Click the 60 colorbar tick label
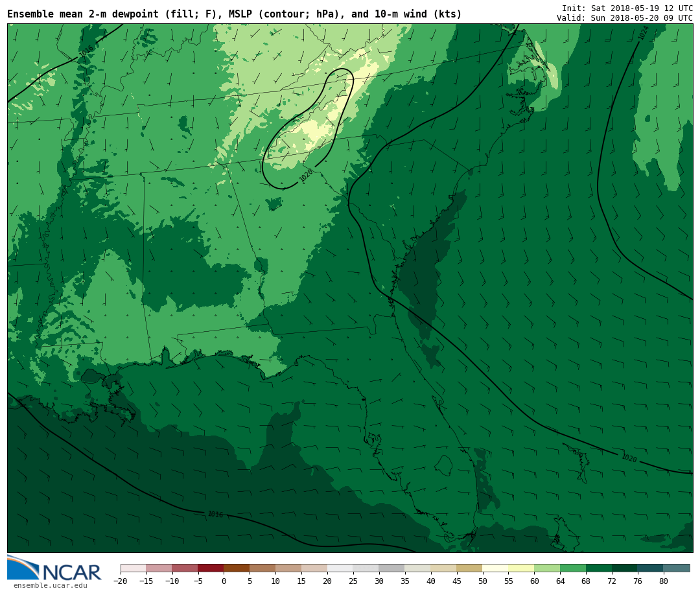Screen dimensions: 700x593 click(535, 581)
